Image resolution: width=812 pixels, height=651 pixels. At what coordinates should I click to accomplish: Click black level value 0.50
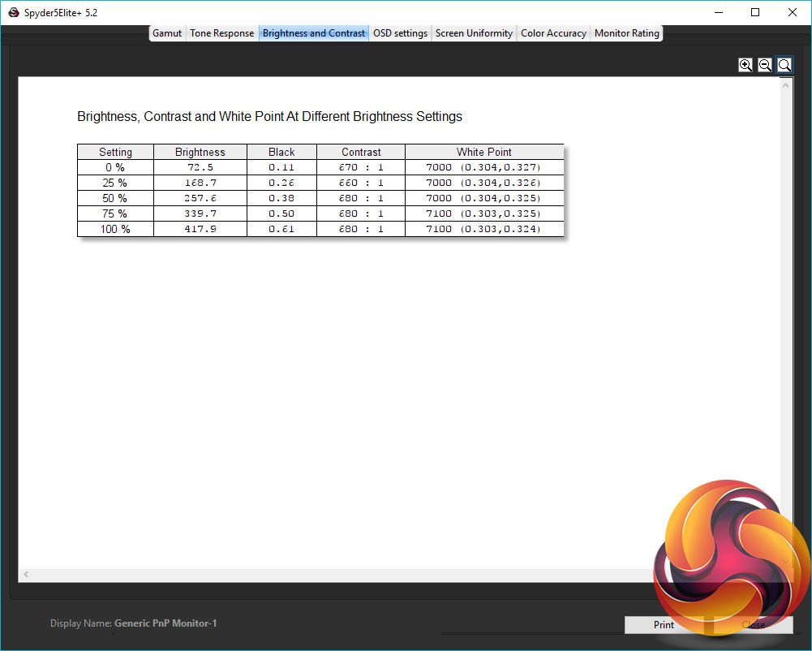click(x=281, y=213)
